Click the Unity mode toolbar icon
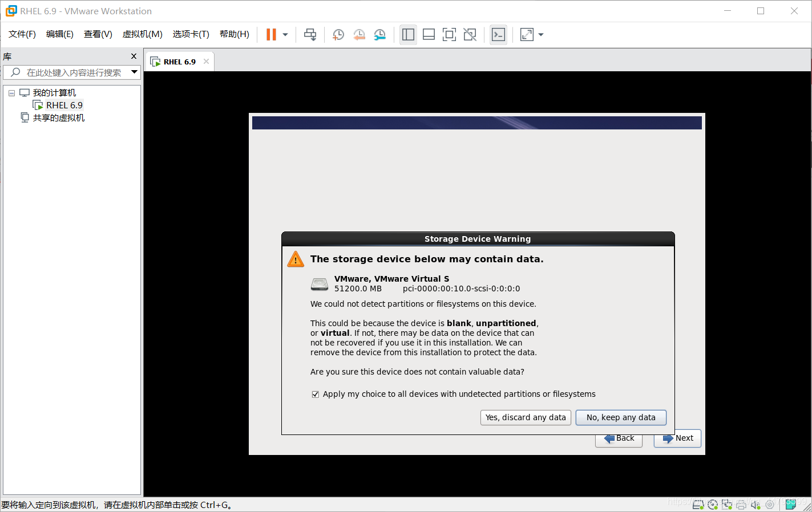This screenshot has width=812, height=512. pyautogui.click(x=470, y=35)
